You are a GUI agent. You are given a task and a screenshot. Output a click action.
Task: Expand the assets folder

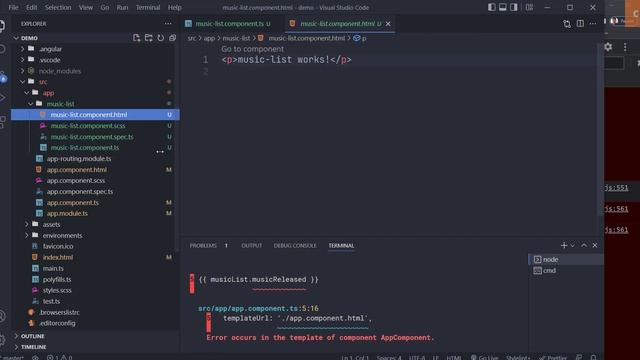tap(27, 224)
